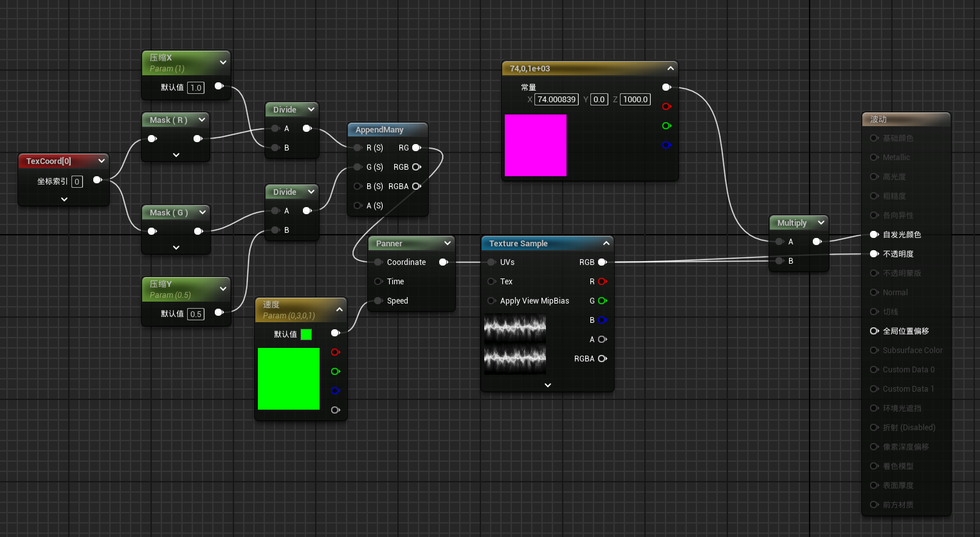The width and height of the screenshot is (980, 537).
Task: Click the 基础颜色 material input pin
Action: point(875,138)
